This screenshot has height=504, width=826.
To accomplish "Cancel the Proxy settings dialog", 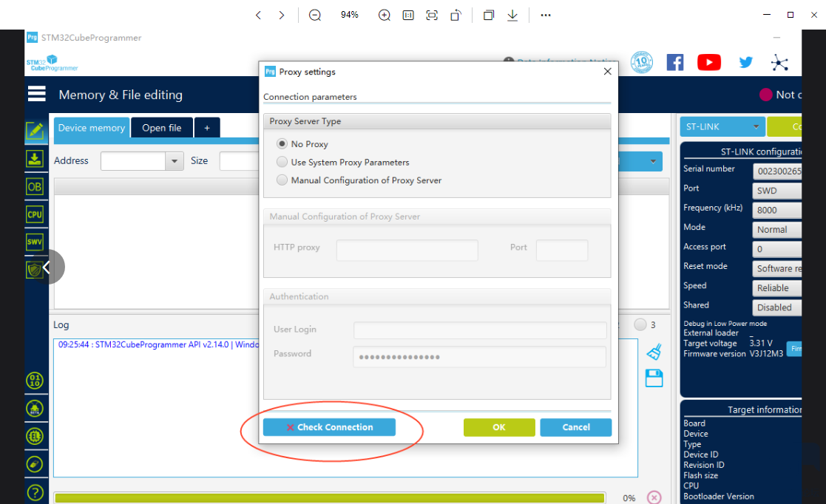I will (x=576, y=427).
